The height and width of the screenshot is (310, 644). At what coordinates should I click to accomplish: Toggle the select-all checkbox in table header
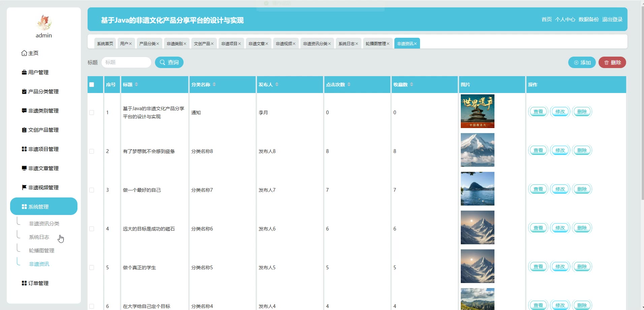92,85
